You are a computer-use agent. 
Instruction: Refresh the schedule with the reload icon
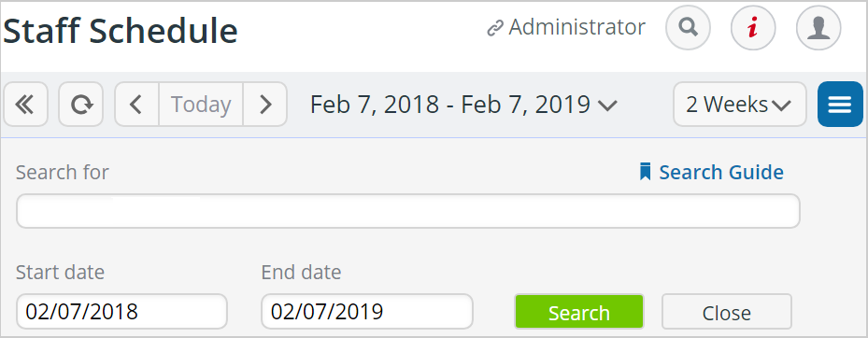[x=81, y=104]
